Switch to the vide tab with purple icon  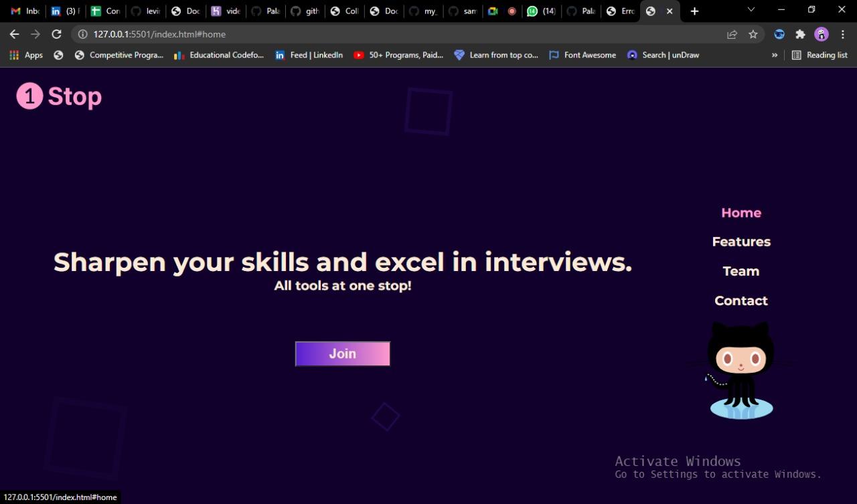(x=225, y=11)
